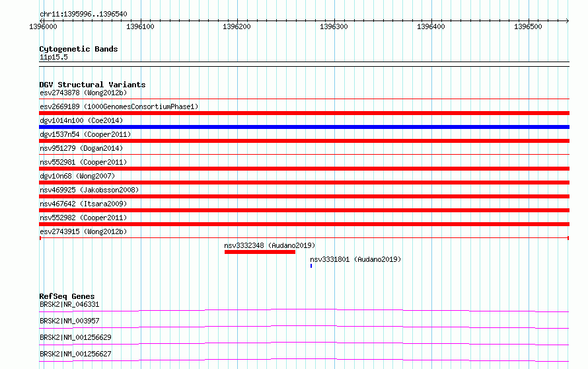Select variant label nsv469925 (Jakobsson2008)
The height and width of the screenshot is (369, 588).
click(x=89, y=190)
